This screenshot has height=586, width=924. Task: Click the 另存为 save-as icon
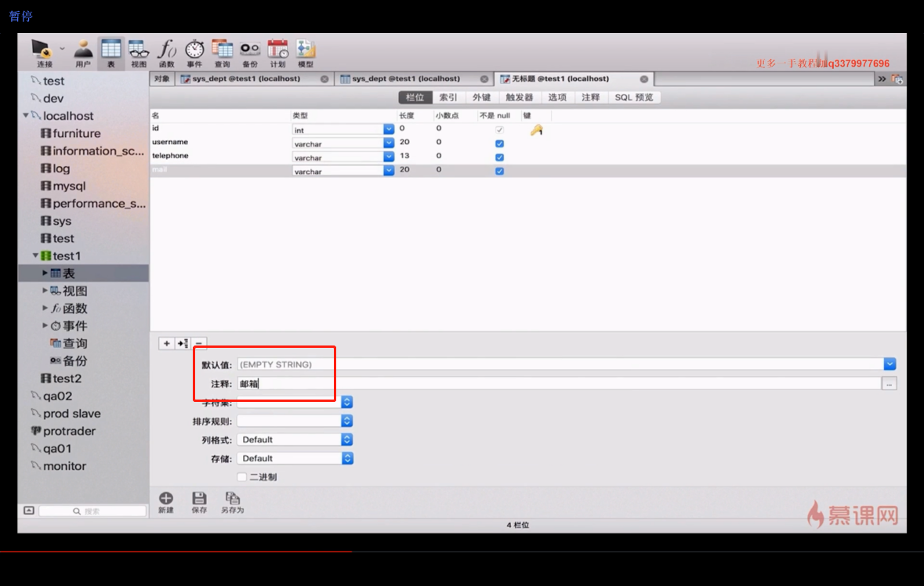[232, 502]
